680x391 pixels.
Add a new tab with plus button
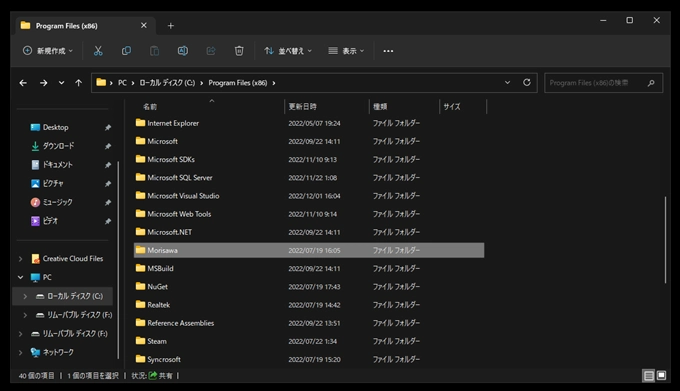[171, 26]
